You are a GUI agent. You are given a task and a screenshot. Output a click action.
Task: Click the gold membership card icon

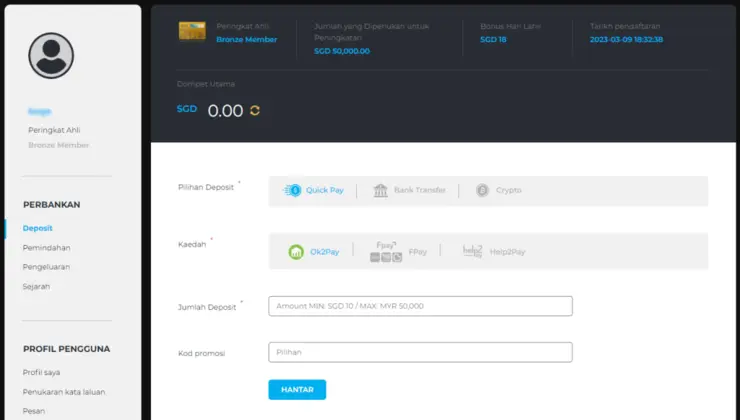pos(192,31)
